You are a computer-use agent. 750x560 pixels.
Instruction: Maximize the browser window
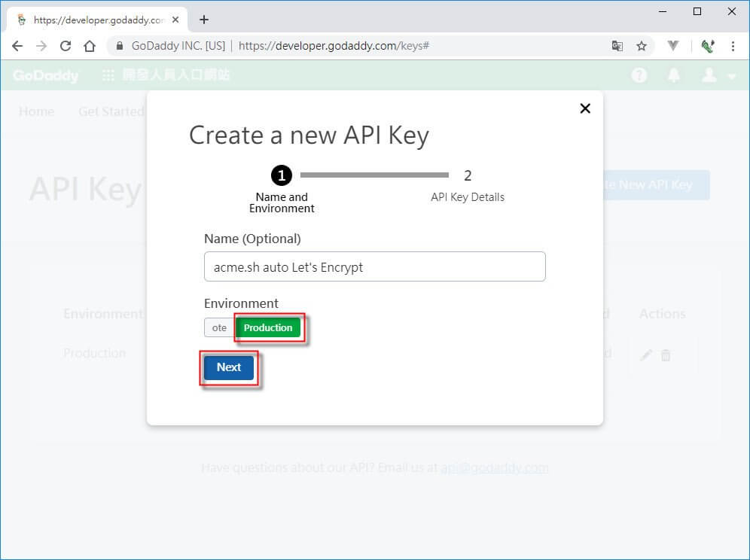click(x=697, y=11)
